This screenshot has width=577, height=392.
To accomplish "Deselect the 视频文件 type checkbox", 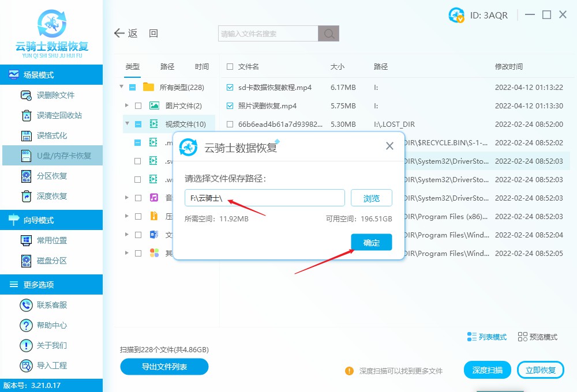I will coord(137,123).
